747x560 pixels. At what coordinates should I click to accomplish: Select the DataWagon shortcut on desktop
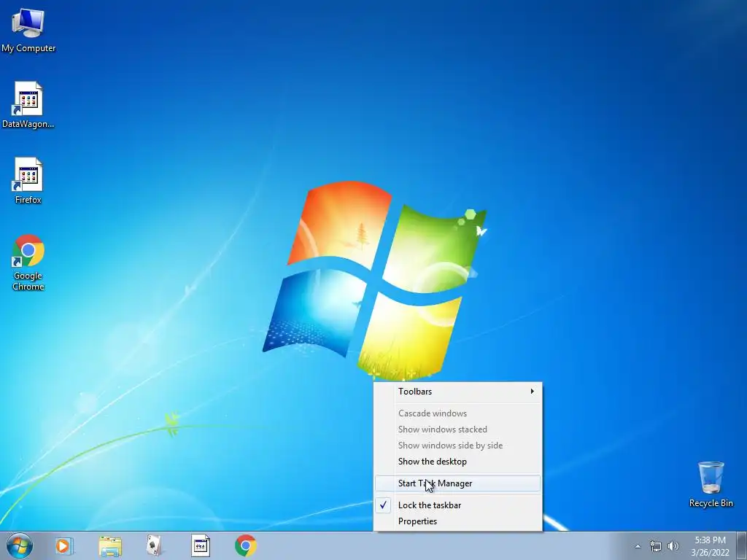(28, 105)
